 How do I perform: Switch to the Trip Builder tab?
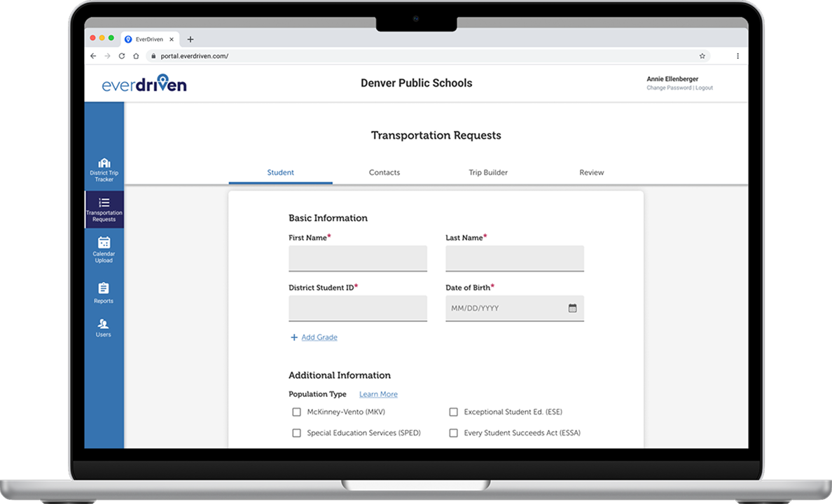pyautogui.click(x=488, y=172)
